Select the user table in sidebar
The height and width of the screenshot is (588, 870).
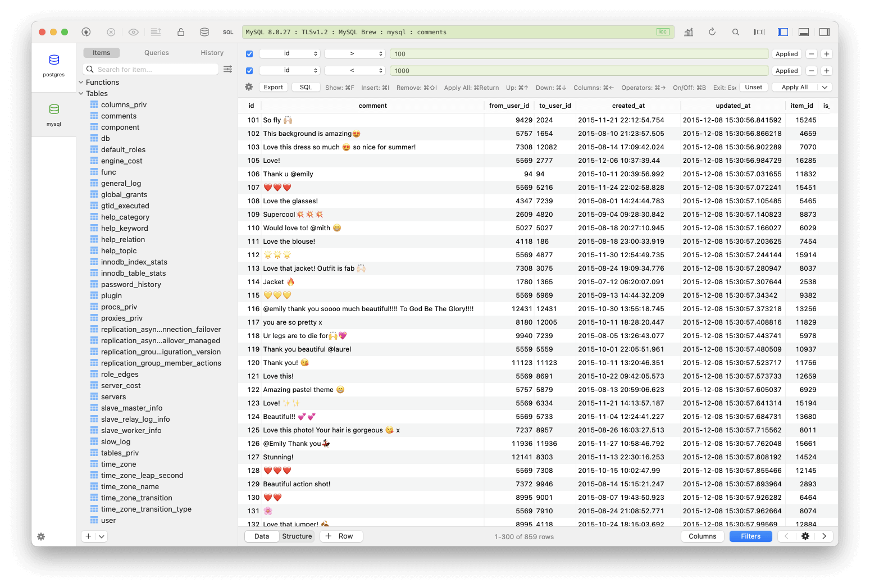coord(108,520)
